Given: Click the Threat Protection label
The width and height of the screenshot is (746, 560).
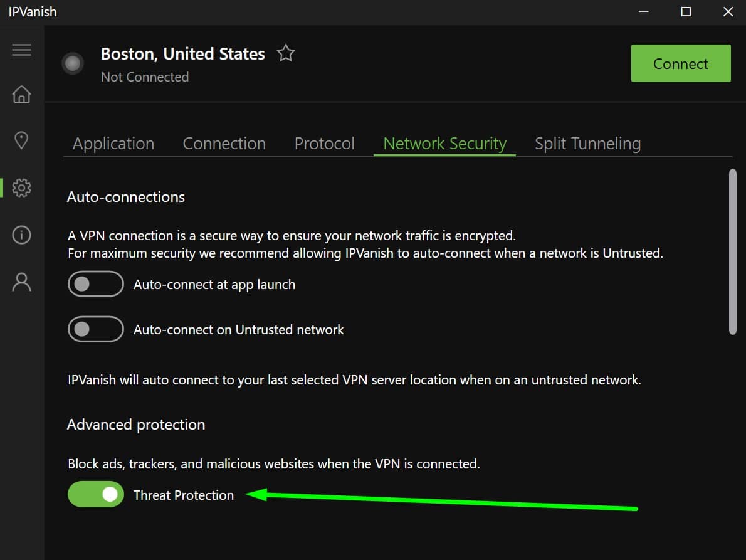Looking at the screenshot, I should [x=184, y=495].
